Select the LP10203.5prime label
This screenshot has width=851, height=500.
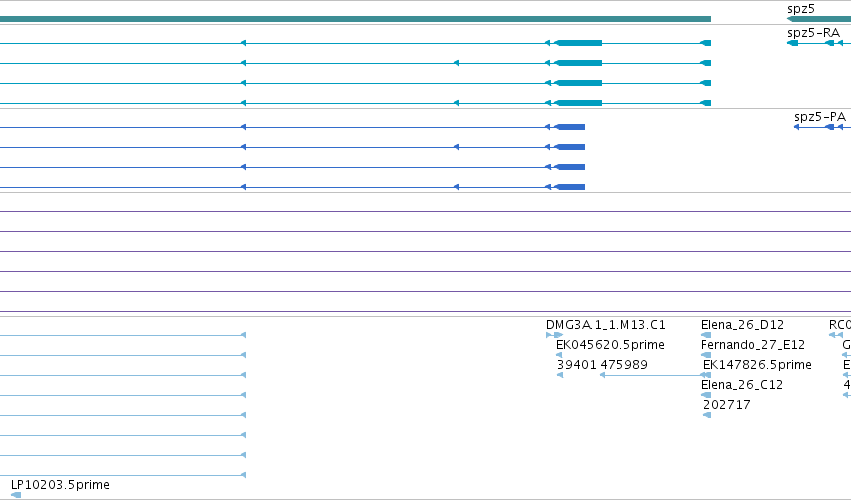pyautogui.click(x=60, y=485)
